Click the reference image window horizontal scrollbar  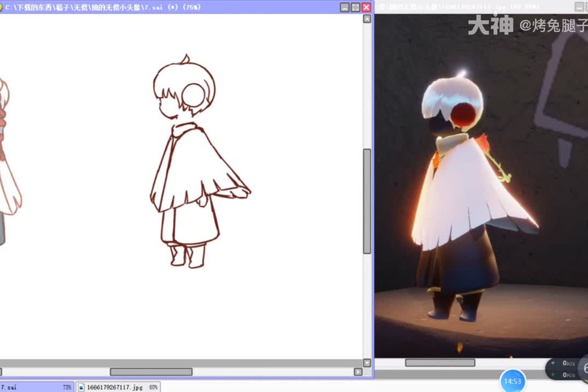440,363
